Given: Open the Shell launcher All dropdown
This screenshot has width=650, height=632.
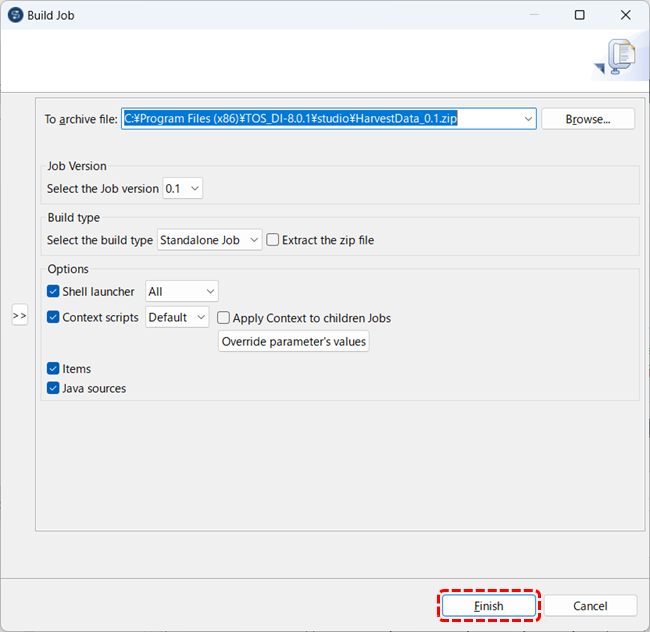Looking at the screenshot, I should (182, 291).
